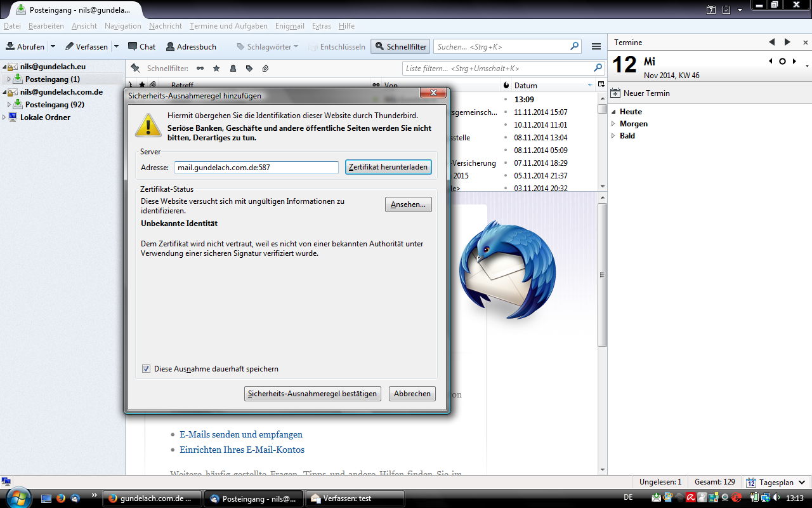Toggle the pin quick filter icon

[x=135, y=68]
